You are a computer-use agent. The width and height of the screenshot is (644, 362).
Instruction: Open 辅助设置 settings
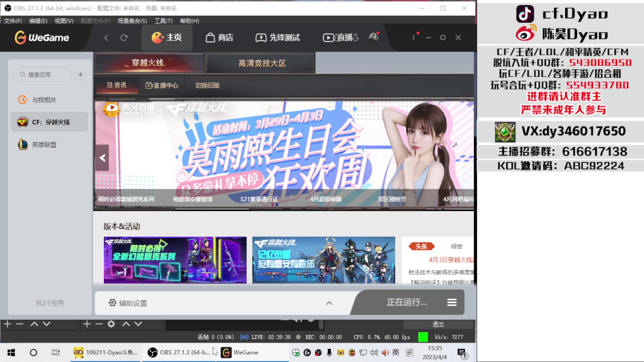[x=128, y=303]
